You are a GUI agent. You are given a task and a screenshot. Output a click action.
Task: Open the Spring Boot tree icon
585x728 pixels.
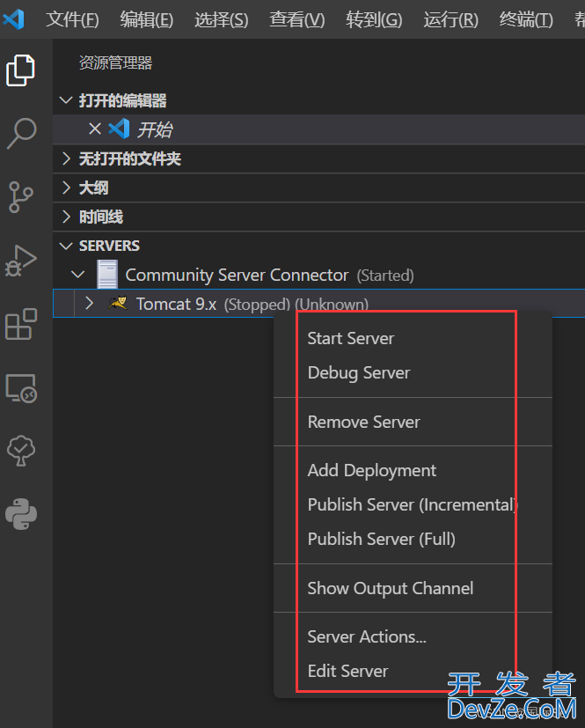[x=21, y=451]
